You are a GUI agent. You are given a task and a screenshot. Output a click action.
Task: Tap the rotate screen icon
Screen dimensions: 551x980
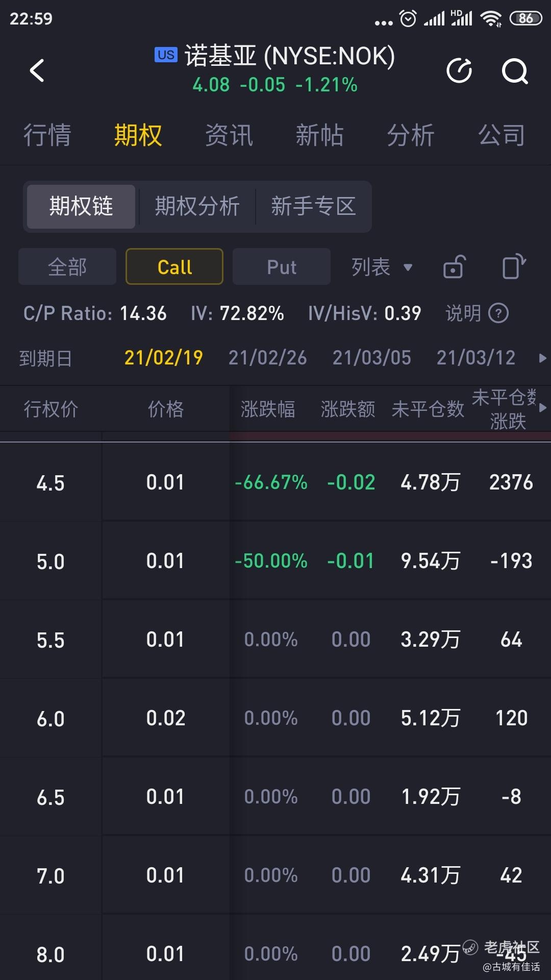tap(514, 266)
